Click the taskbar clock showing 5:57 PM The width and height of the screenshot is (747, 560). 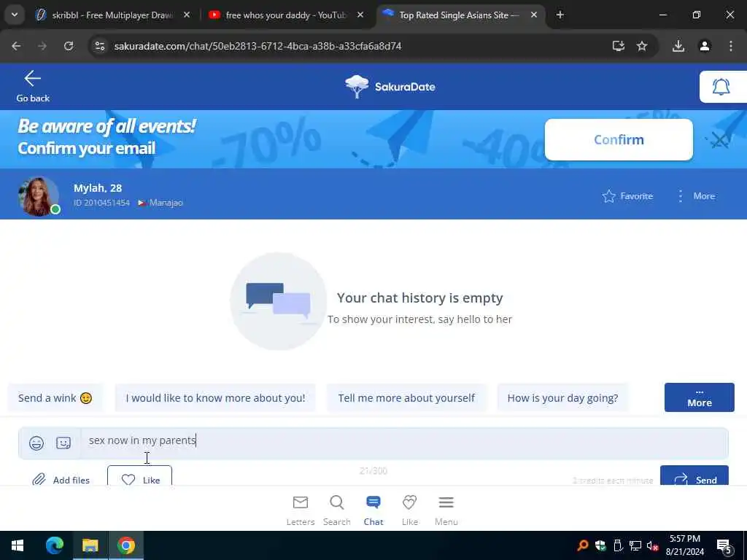tap(684, 545)
